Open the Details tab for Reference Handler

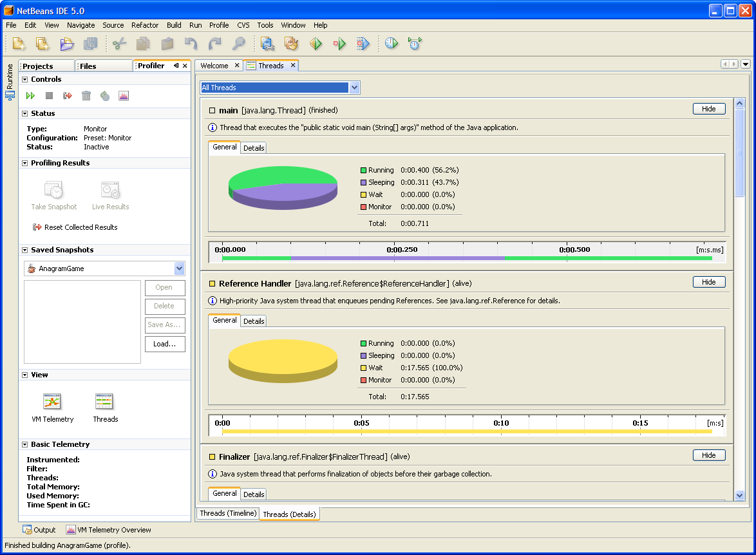(x=254, y=321)
